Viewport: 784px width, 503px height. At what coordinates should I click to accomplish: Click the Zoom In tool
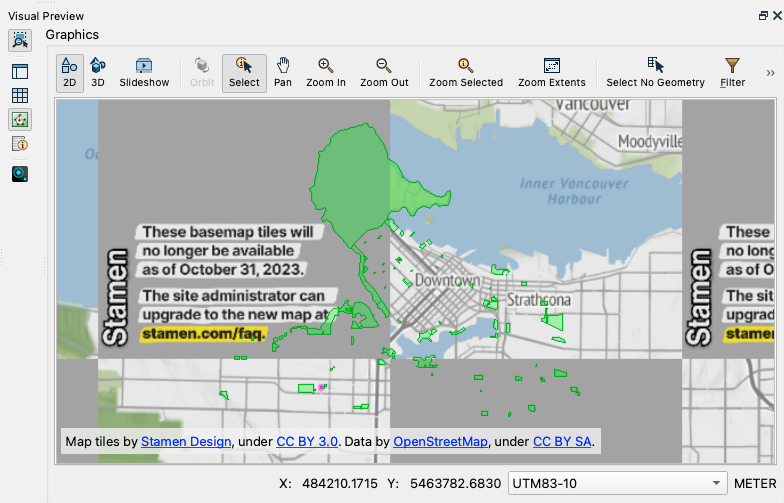click(326, 73)
